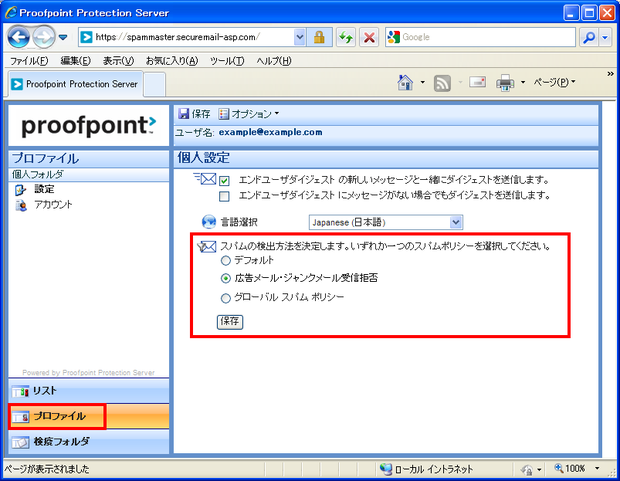Click the Home page icon
The width and height of the screenshot is (620, 481).
(x=405, y=82)
